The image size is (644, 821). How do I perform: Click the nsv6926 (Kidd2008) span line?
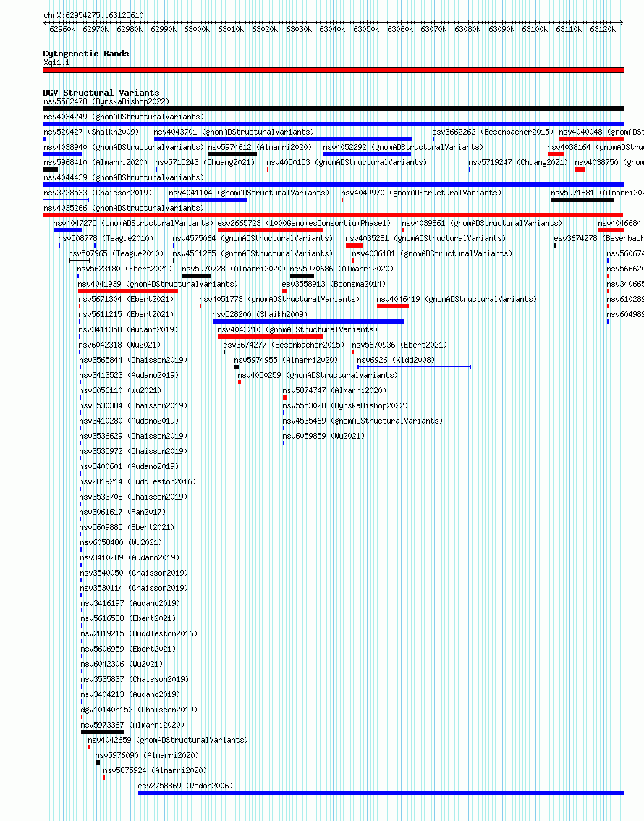415,367
